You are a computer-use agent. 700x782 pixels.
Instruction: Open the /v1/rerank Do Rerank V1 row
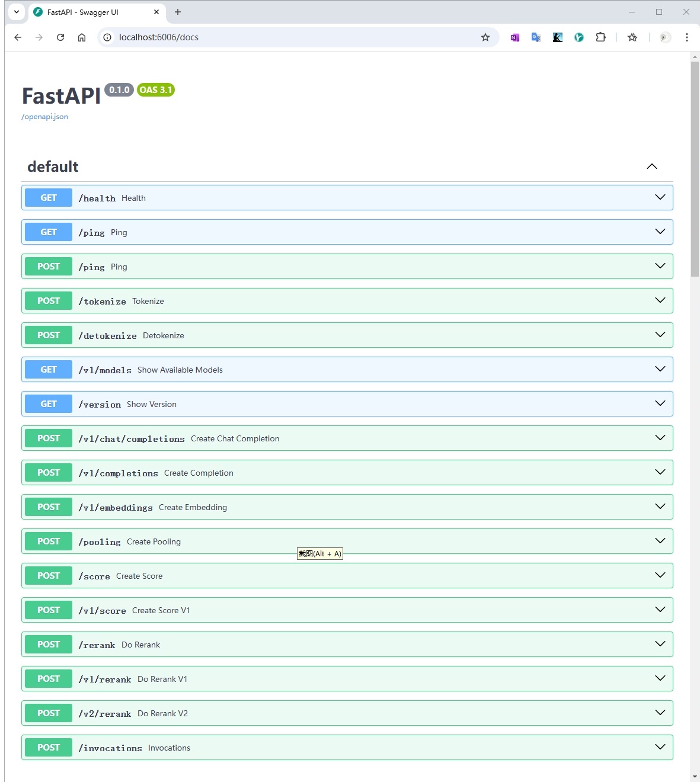[347, 679]
